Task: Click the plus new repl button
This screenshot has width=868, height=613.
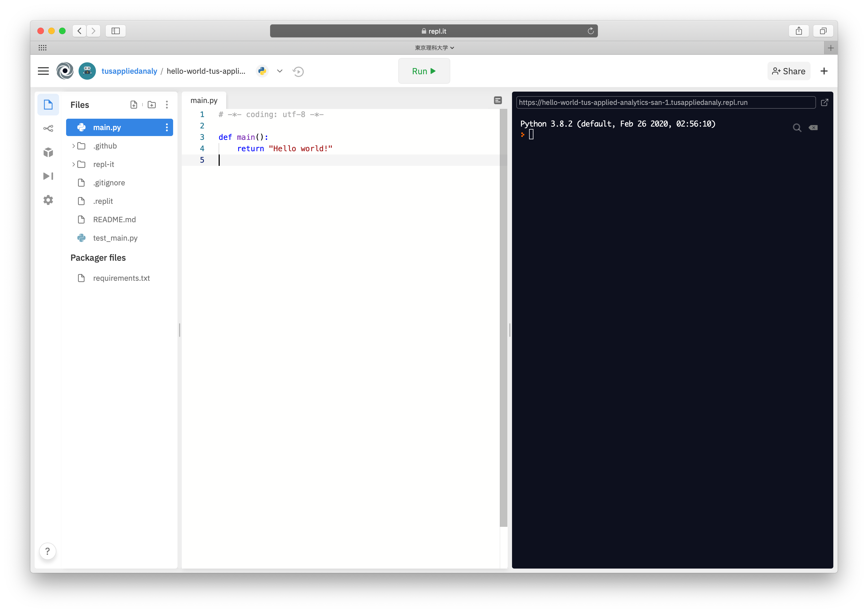Action: tap(824, 71)
